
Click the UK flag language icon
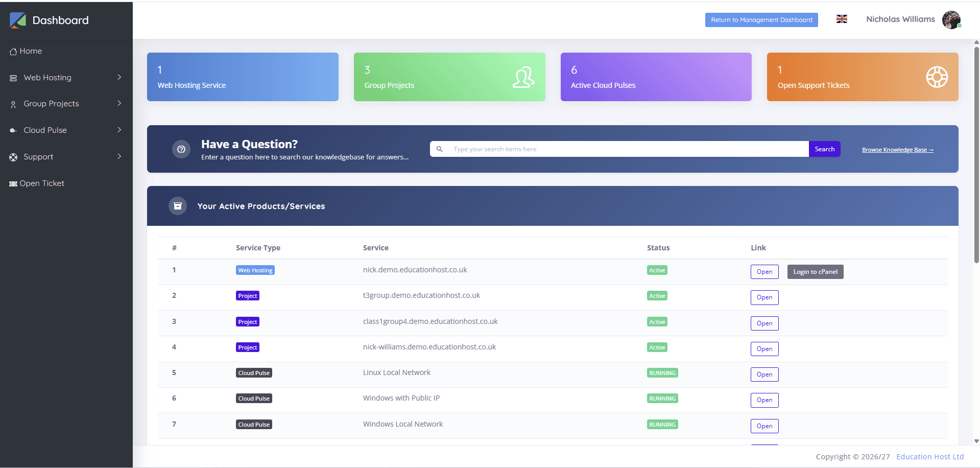tap(842, 19)
